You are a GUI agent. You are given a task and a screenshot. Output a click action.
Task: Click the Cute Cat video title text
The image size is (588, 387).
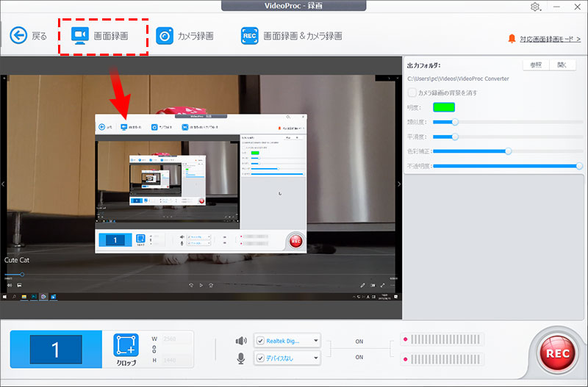(17, 260)
